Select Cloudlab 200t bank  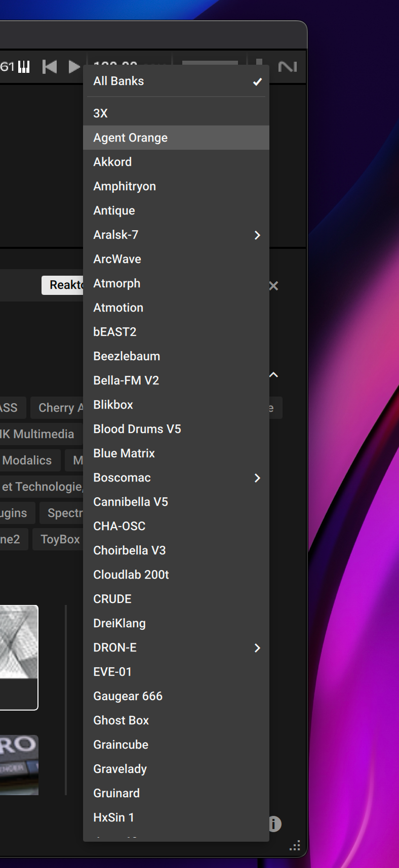click(x=176, y=575)
